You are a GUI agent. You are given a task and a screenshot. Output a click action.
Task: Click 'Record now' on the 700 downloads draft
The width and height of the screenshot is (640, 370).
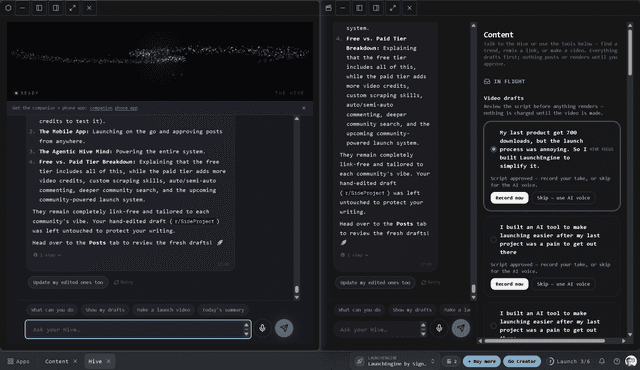[x=509, y=198]
